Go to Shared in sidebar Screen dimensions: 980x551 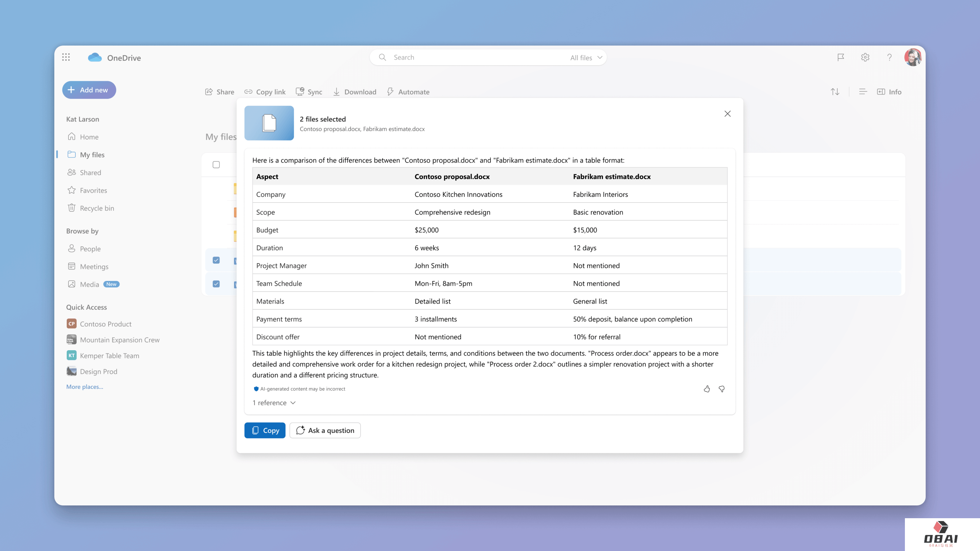[90, 173]
